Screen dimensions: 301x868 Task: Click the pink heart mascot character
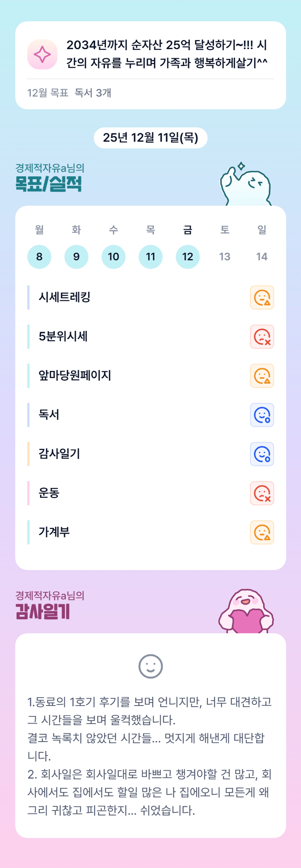click(x=246, y=612)
